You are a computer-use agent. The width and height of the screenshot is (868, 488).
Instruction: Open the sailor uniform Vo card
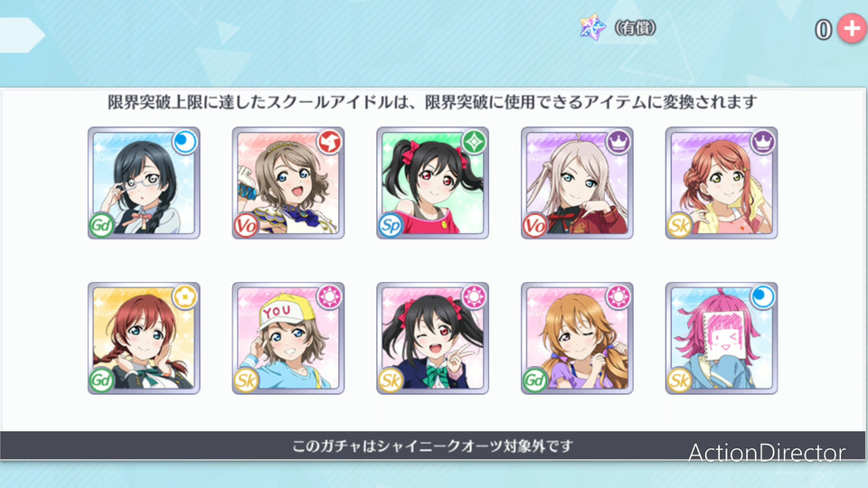tap(288, 183)
